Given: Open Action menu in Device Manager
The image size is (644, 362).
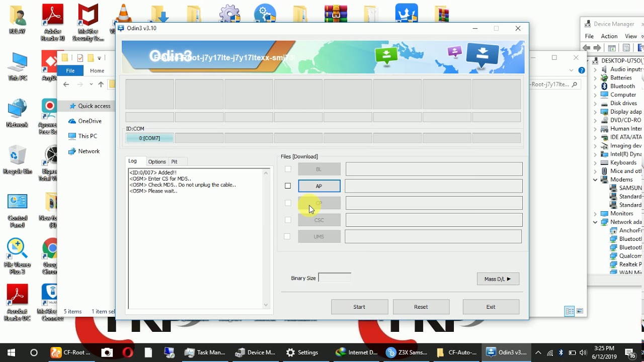Looking at the screenshot, I should coord(609,36).
